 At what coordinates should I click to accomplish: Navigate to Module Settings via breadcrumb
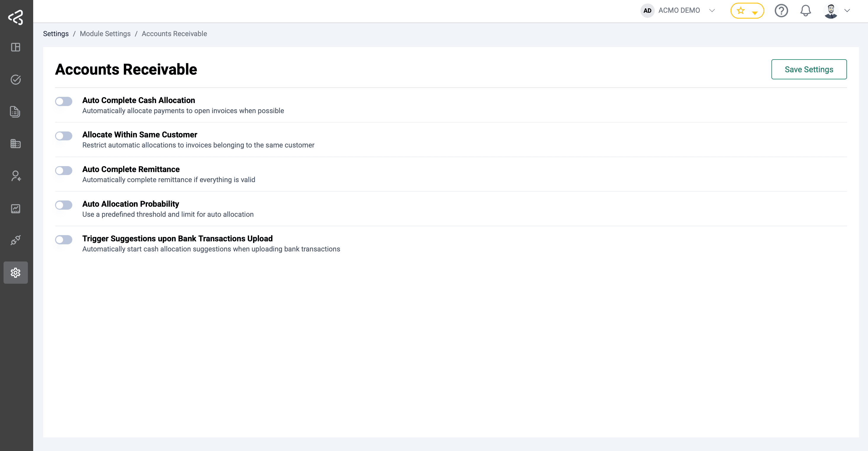point(105,34)
